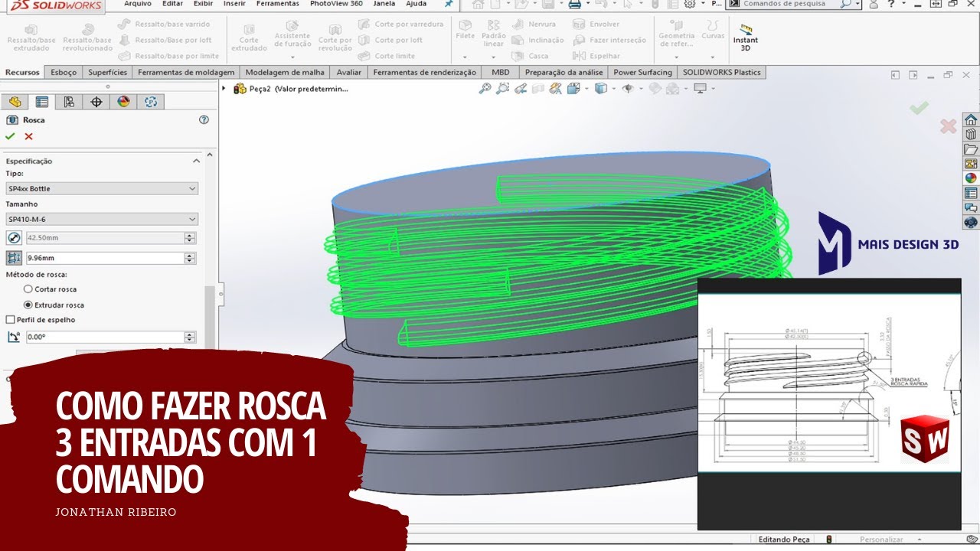The image size is (980, 551).
Task: Open the View Palette icon in task pane
Action: click(x=971, y=164)
